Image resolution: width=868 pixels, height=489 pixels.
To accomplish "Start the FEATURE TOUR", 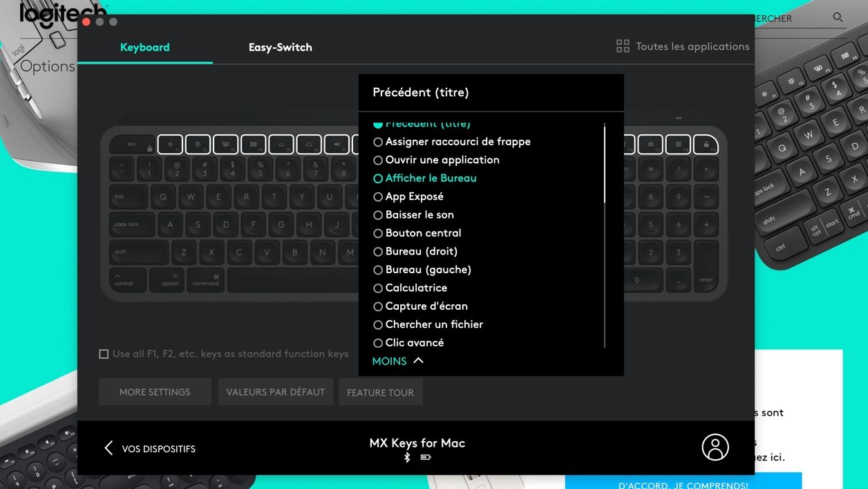I will (380, 392).
